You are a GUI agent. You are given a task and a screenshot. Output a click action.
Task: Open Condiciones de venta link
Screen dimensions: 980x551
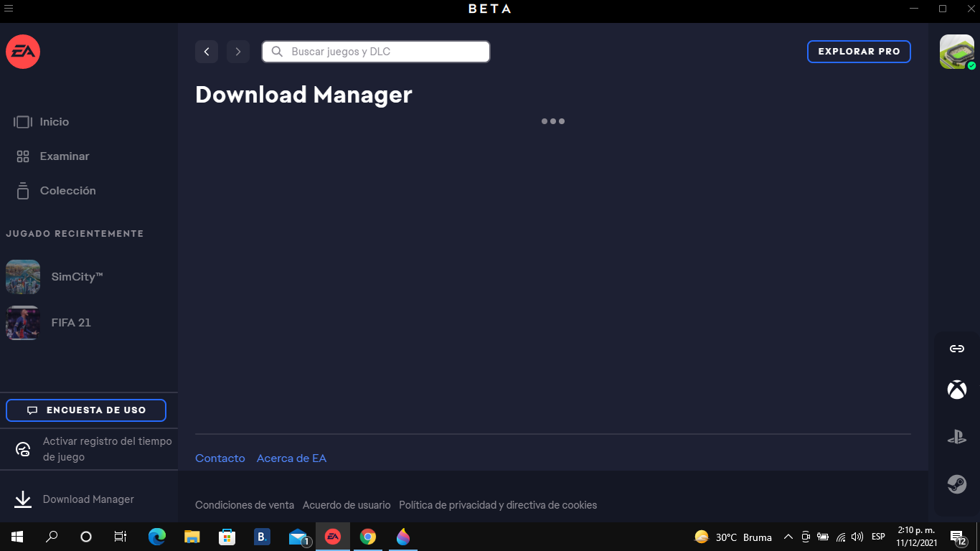(245, 505)
